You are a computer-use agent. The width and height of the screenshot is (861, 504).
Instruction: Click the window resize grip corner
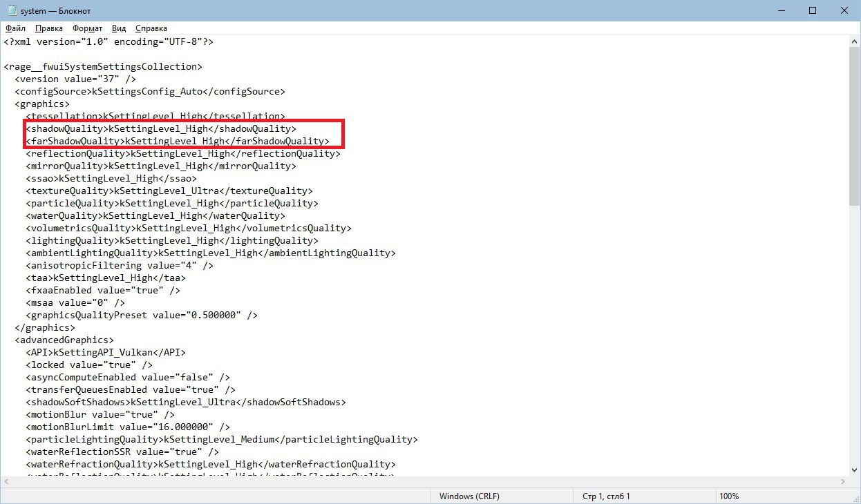pos(855,498)
